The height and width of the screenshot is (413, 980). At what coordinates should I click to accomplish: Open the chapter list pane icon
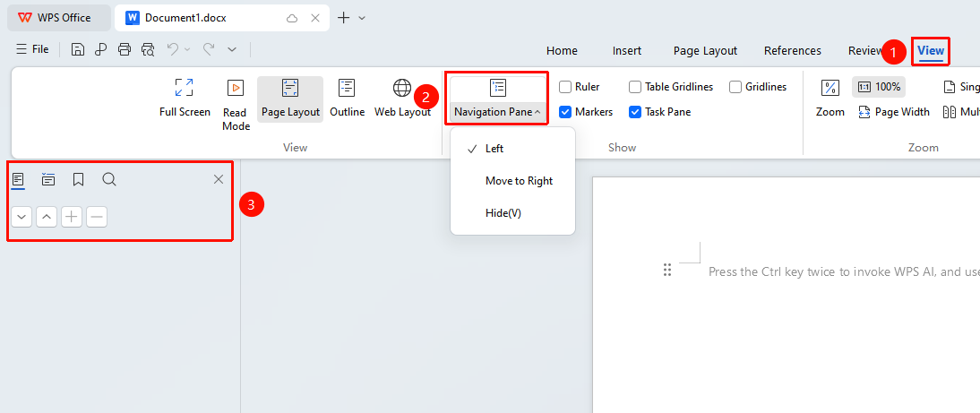click(48, 180)
